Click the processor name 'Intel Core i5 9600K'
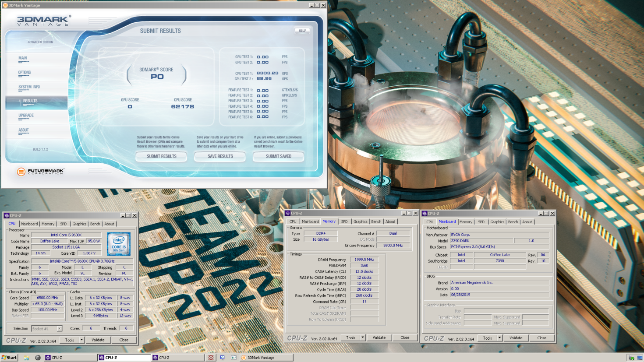 coord(66,235)
